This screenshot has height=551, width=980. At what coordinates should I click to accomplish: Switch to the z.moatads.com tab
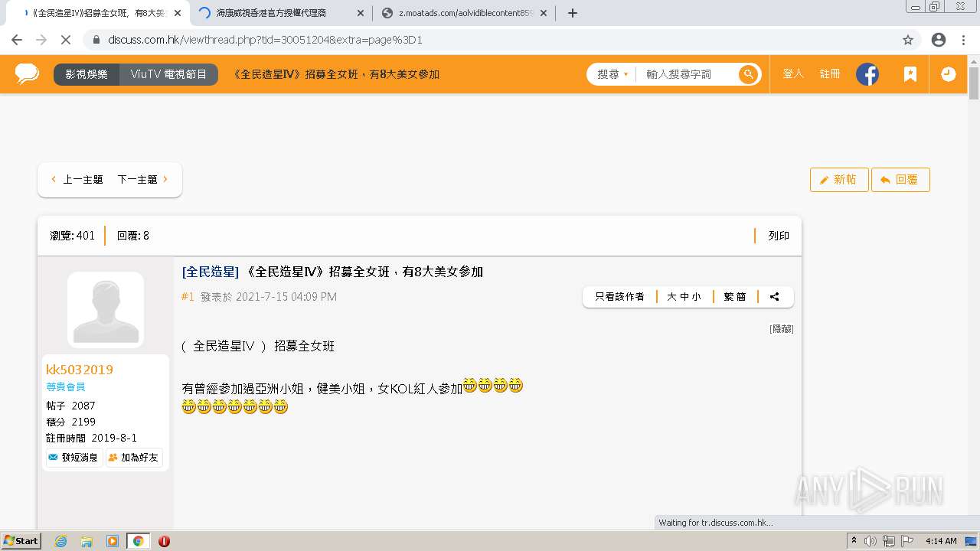point(464,13)
